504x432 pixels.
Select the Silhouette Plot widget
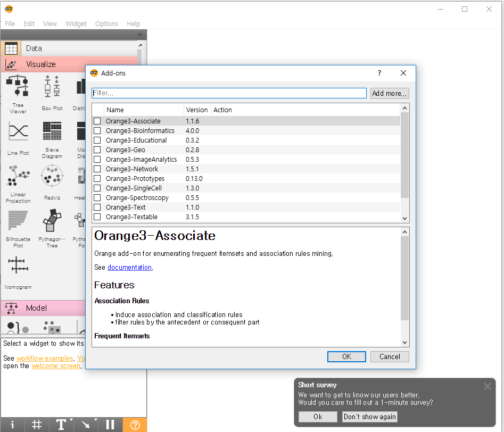pyautogui.click(x=18, y=229)
